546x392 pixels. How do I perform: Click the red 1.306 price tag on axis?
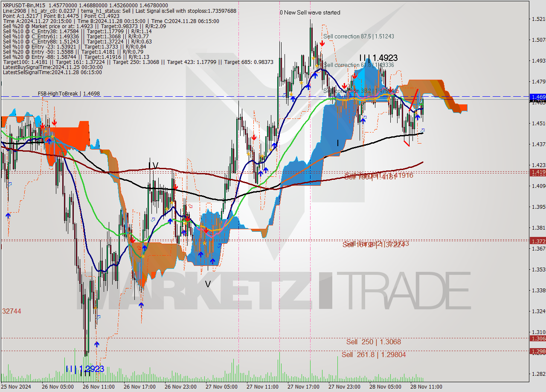(x=537, y=338)
